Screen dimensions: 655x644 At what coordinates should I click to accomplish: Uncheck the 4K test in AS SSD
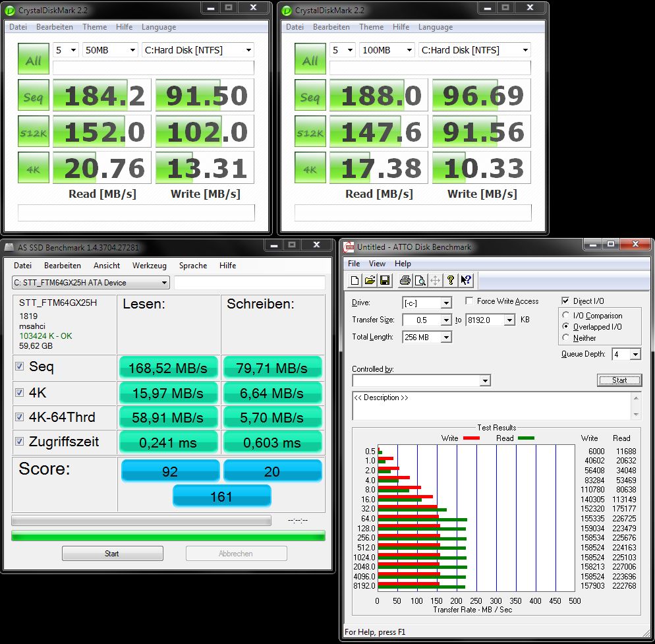pos(19,392)
